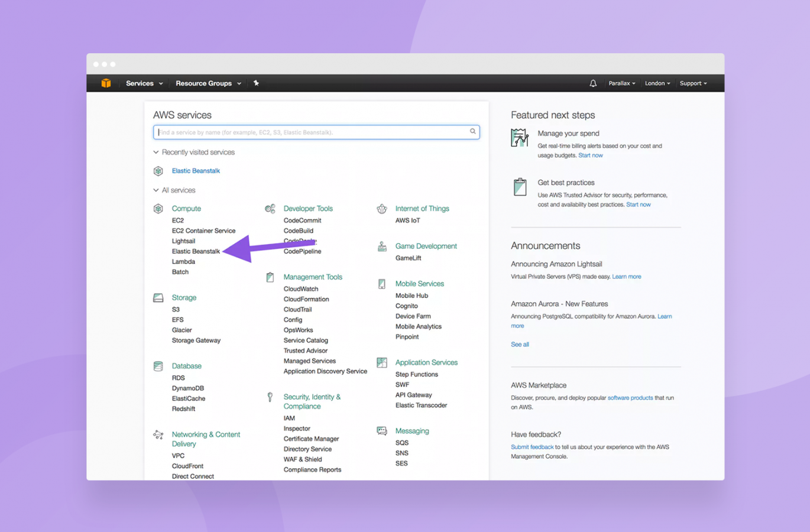Open CodePipeline service
Viewport: 810px width, 532px height.
[x=302, y=251]
